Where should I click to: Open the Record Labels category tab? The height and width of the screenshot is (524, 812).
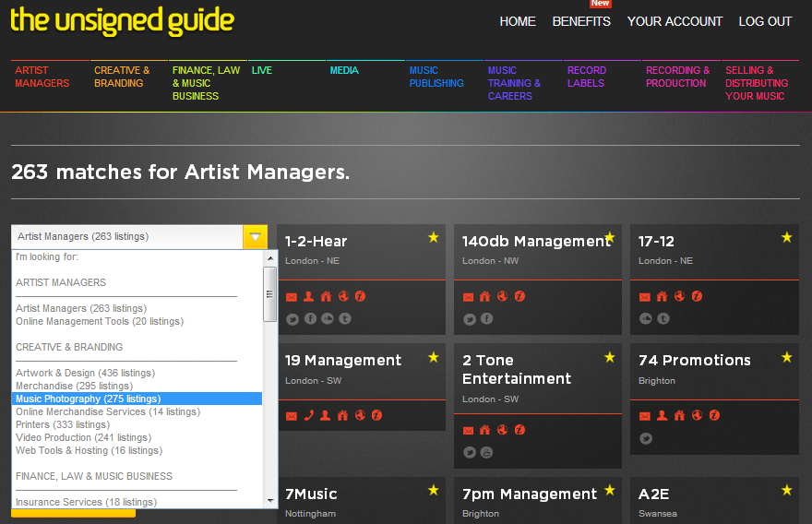[586, 77]
